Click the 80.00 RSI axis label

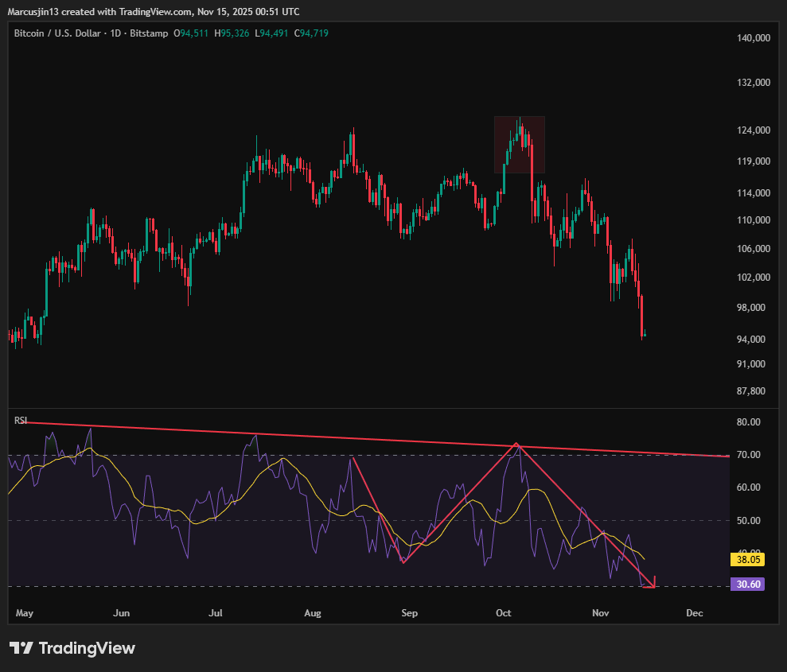[x=748, y=422]
